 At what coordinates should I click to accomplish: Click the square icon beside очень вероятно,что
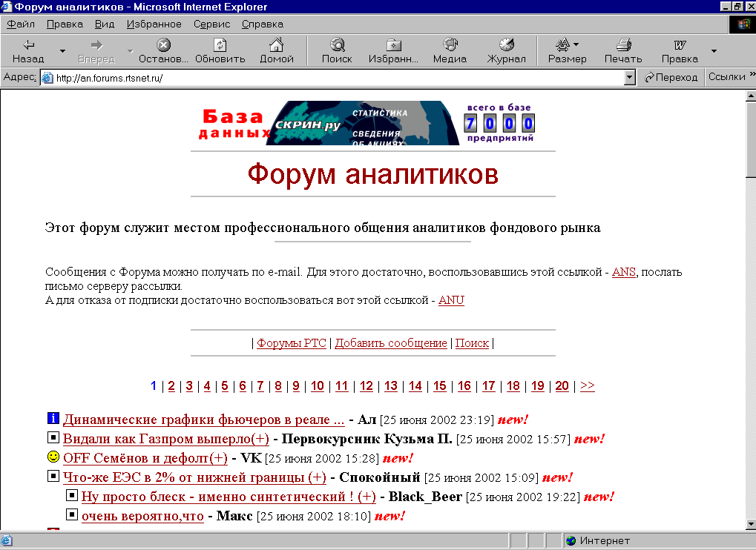(x=71, y=514)
